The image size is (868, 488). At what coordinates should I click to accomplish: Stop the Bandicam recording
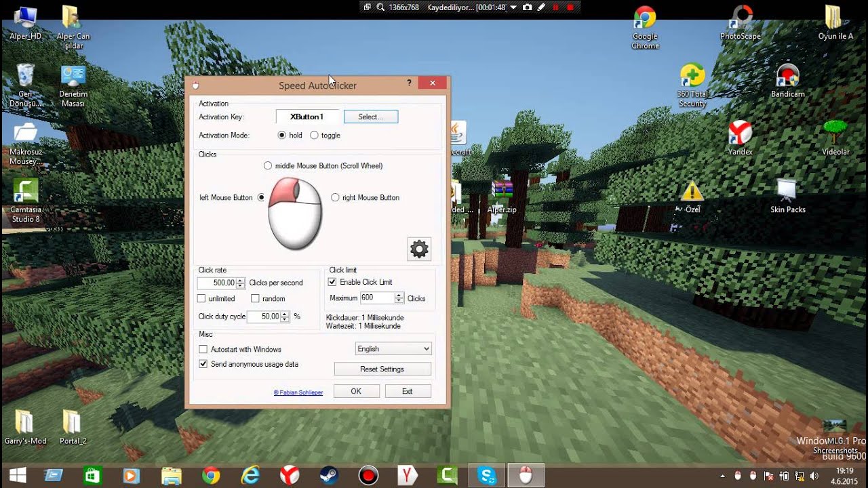click(570, 7)
